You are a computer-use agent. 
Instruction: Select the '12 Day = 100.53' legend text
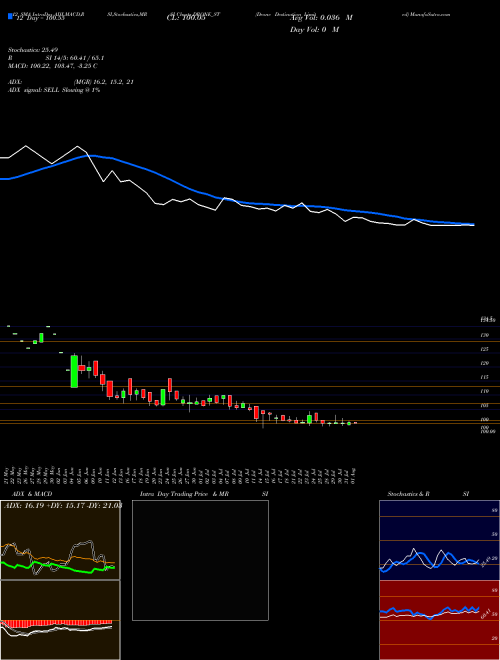(x=39, y=18)
